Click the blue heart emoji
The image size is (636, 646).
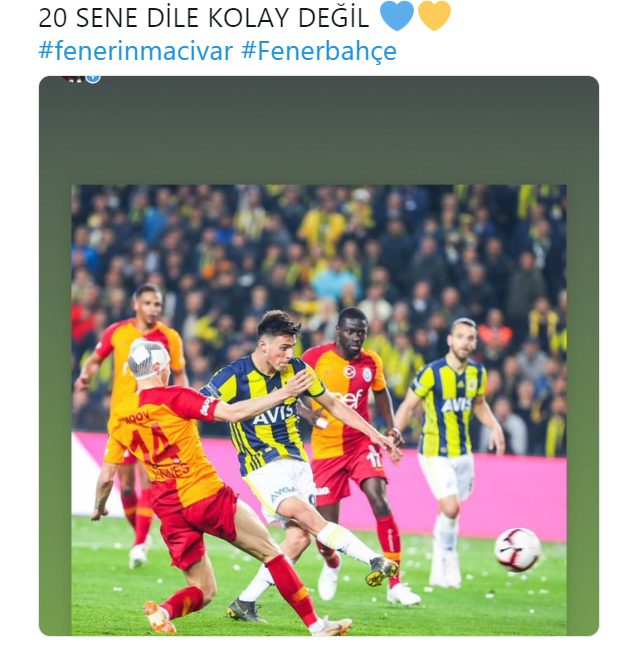(x=396, y=16)
